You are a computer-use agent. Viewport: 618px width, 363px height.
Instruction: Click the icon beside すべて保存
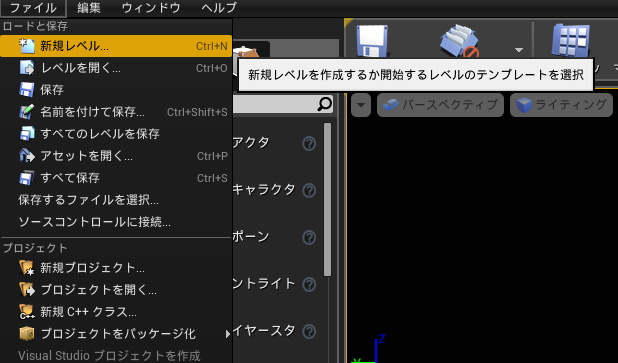[x=27, y=178]
